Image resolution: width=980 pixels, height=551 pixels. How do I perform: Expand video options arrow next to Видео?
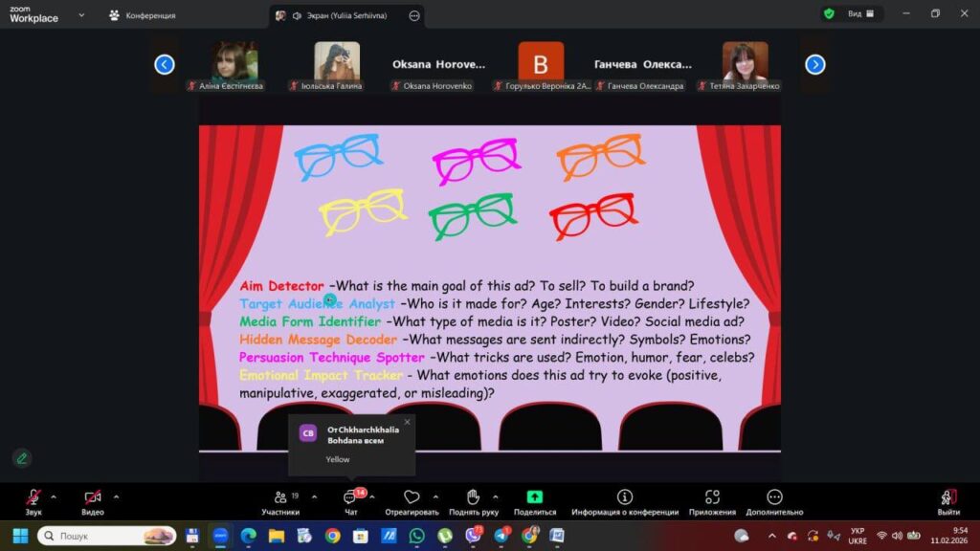pos(117,496)
